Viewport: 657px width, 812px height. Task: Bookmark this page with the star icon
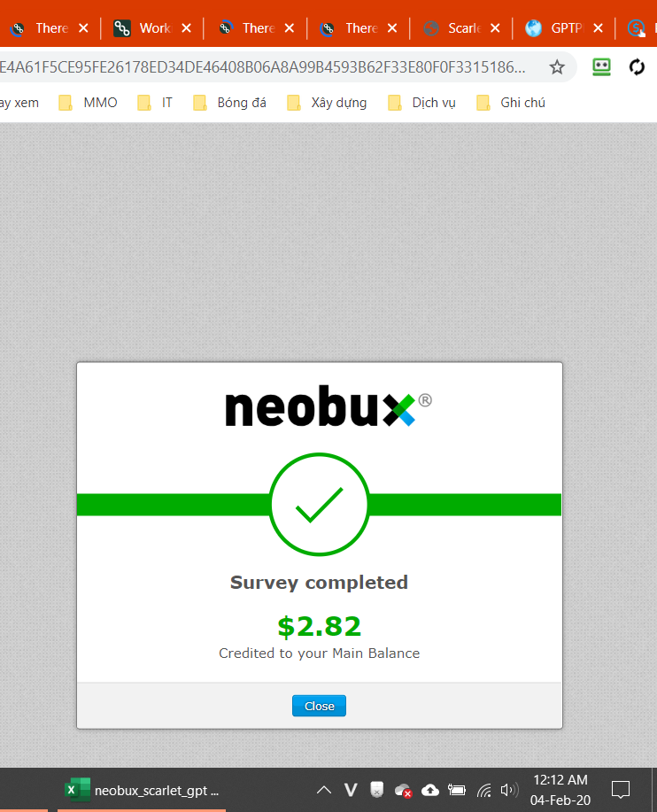(557, 67)
